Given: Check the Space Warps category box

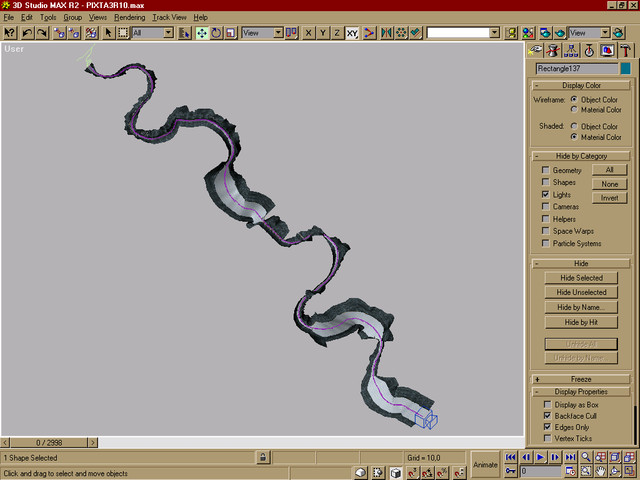Looking at the screenshot, I should (x=545, y=231).
